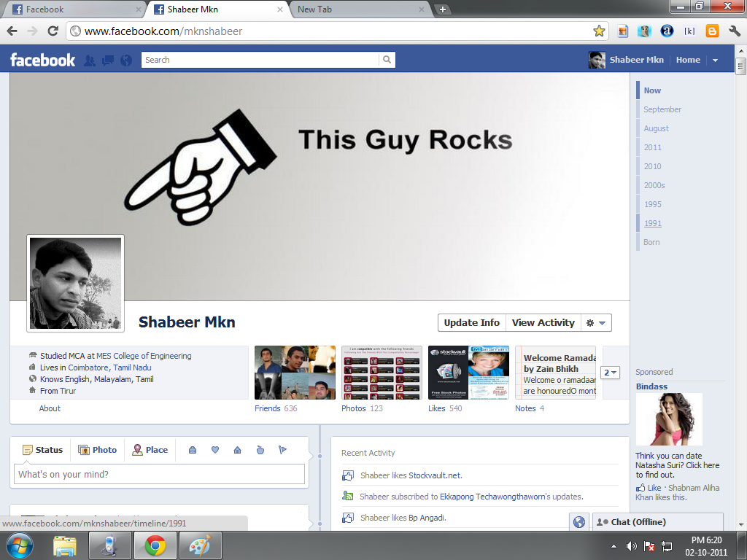Image resolution: width=747 pixels, height=560 pixels.
Task: Open messages icon in Facebook header
Action: [x=108, y=61]
